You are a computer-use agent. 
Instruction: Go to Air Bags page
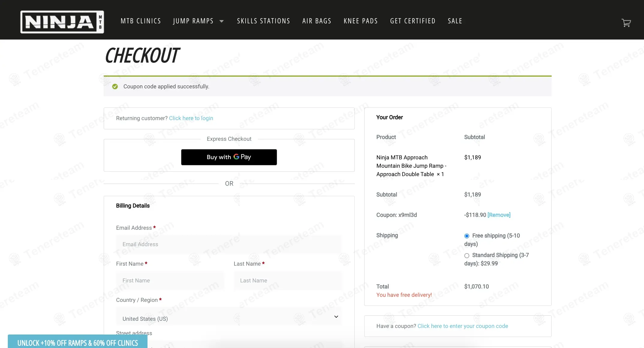coord(317,21)
